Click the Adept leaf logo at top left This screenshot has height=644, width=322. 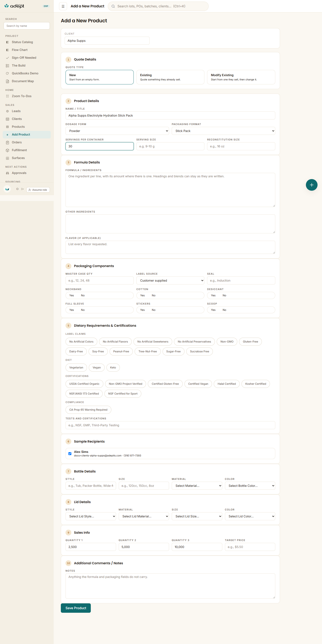[x=7, y=6]
